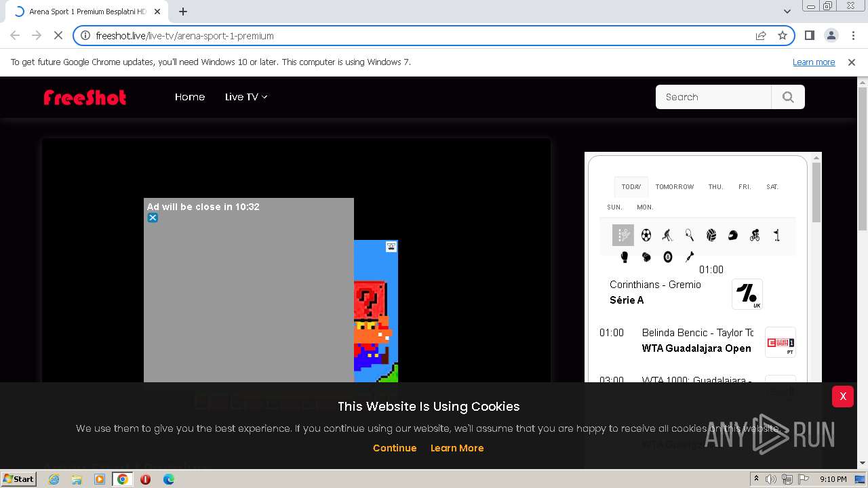Launch Internet Explorer from taskbar
The width and height of the screenshot is (868, 488).
pyautogui.click(x=54, y=479)
